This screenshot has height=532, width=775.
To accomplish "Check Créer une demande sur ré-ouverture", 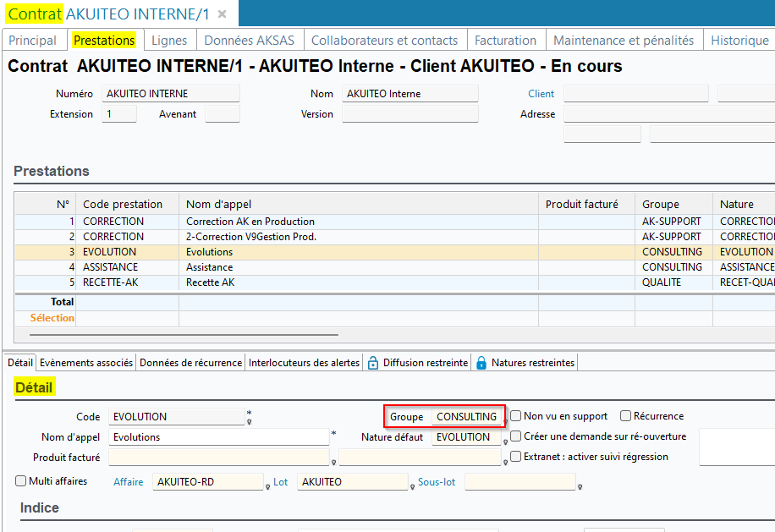I will point(515,436).
